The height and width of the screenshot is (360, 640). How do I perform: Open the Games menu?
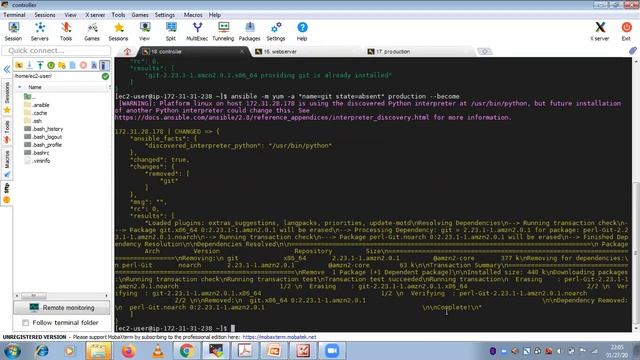(x=140, y=15)
